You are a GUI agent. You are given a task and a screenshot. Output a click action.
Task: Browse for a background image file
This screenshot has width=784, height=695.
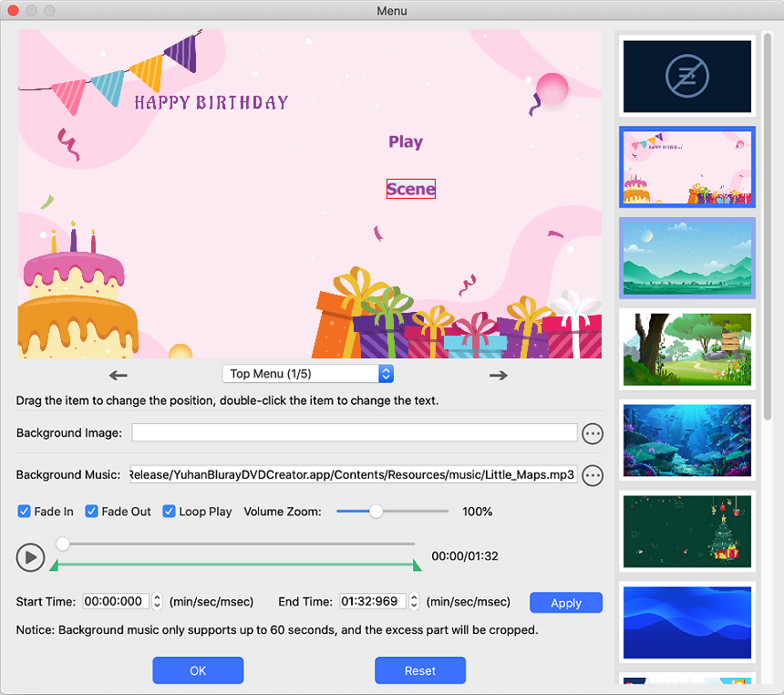pyautogui.click(x=593, y=433)
